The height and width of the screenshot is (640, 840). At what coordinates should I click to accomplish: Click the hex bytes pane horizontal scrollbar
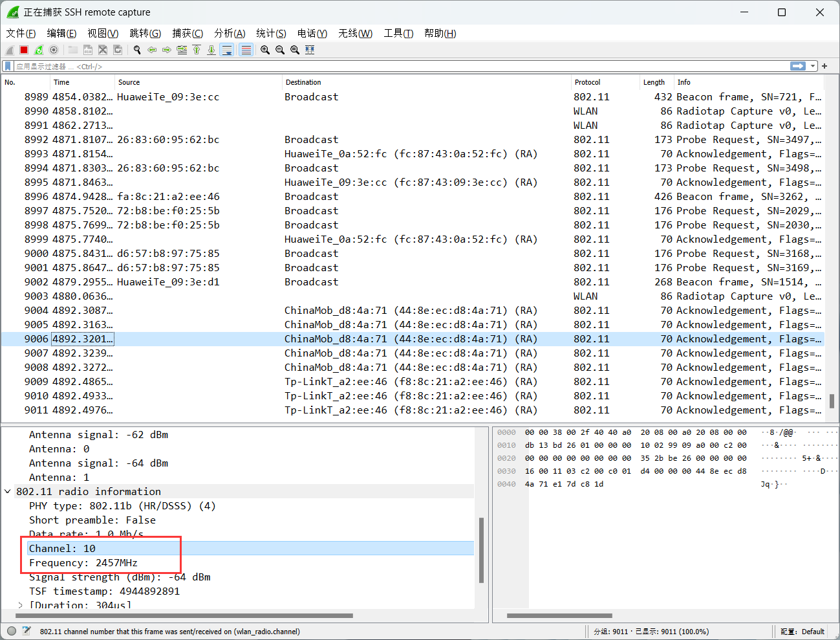[x=559, y=616]
